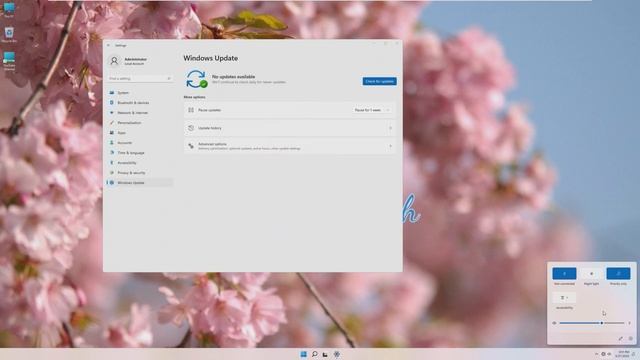Open the Administrator account profile
640x360 pixels.
coord(128,61)
